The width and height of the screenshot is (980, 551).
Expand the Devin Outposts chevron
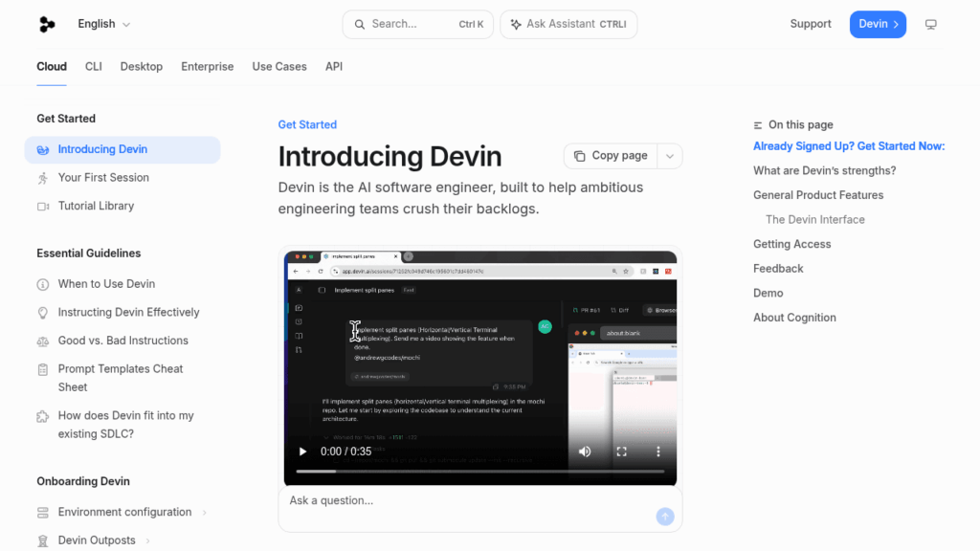click(148, 540)
